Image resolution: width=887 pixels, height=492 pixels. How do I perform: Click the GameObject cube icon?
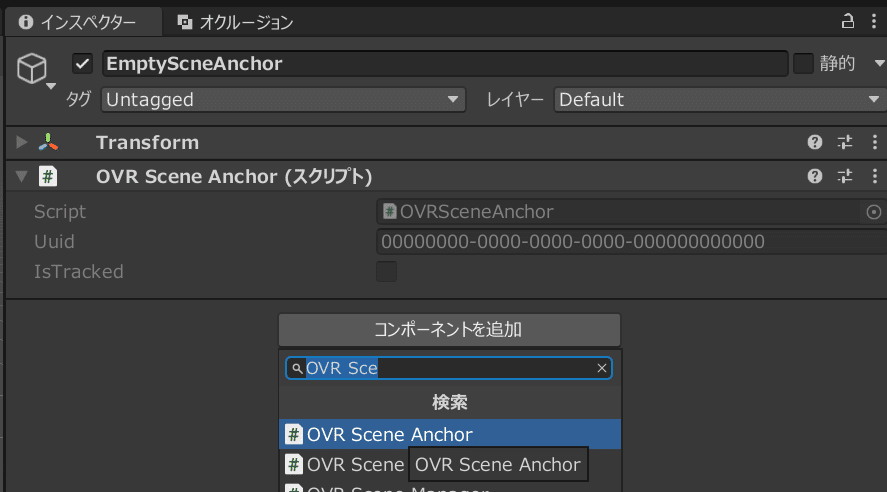tap(33, 68)
